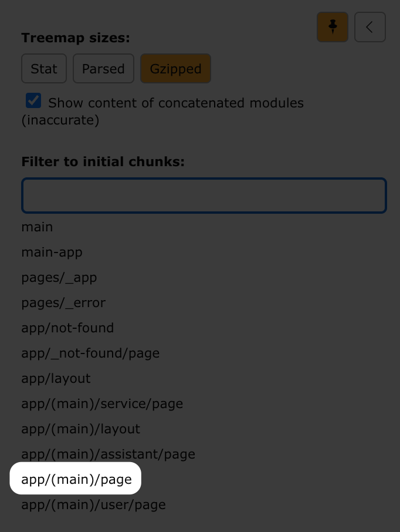This screenshot has height=532, width=400.
Task: Select app/(main)/user/page chunk
Action: [x=93, y=504]
